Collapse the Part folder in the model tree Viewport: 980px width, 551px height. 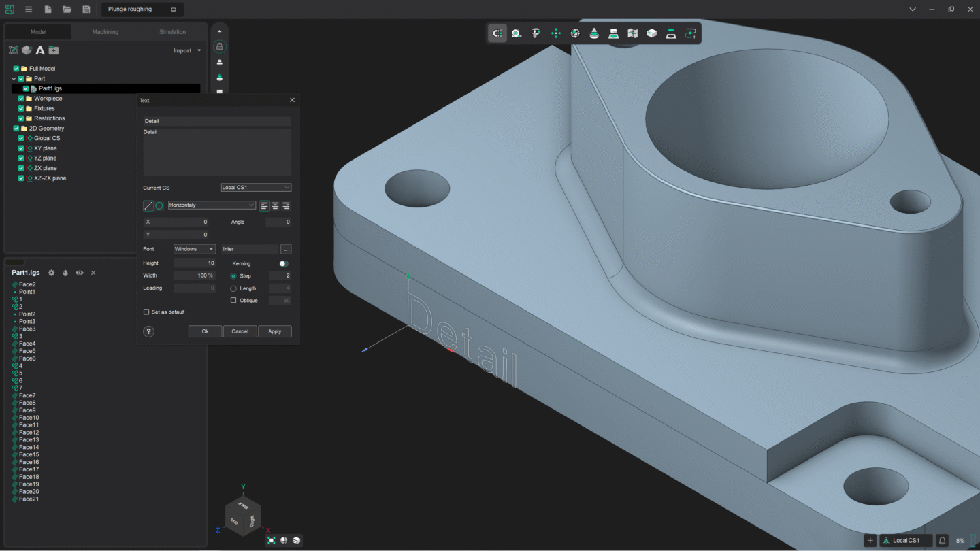(13, 78)
